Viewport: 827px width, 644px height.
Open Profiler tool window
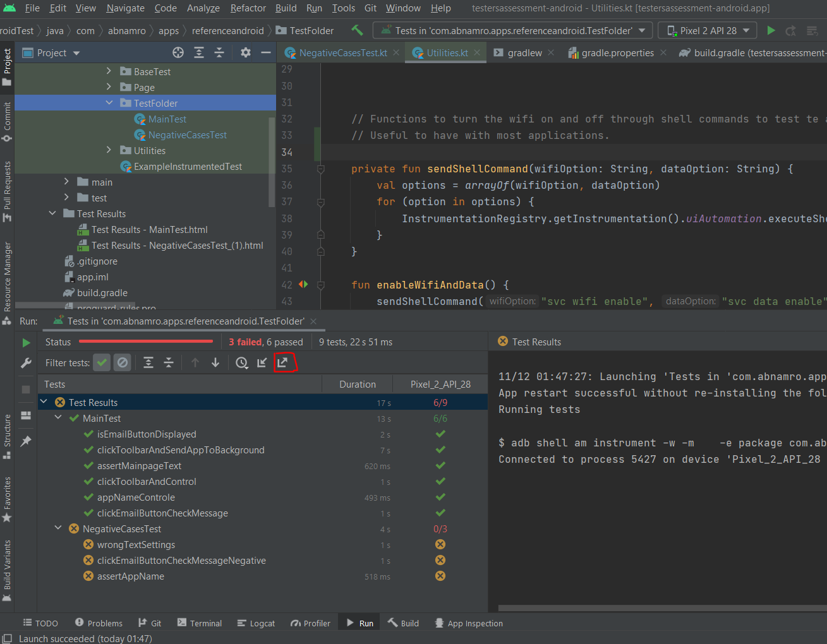click(x=310, y=623)
